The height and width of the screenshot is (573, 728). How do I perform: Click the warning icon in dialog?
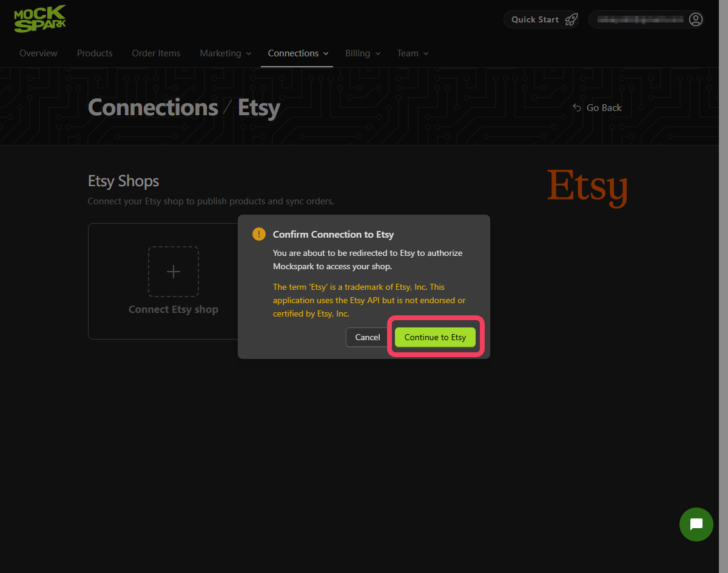(259, 234)
